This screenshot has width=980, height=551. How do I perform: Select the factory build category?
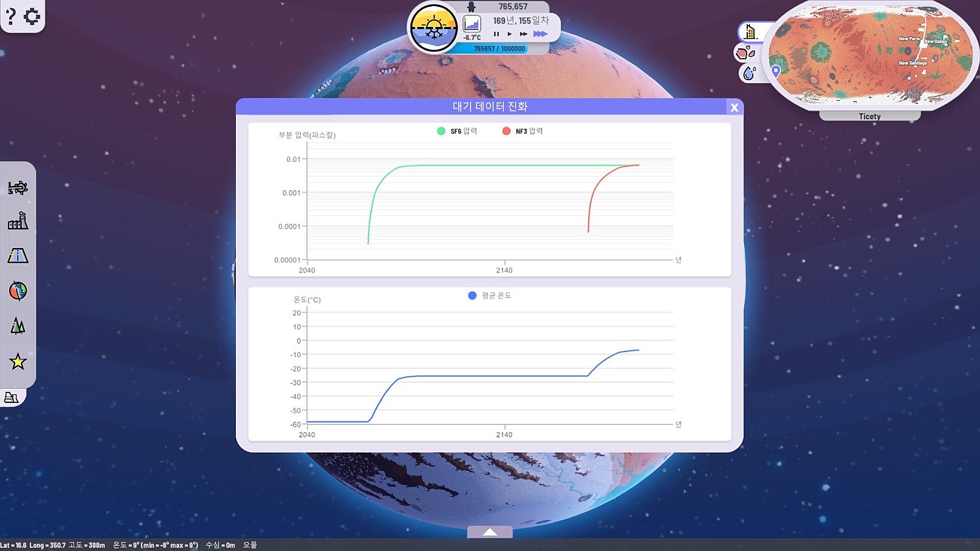point(18,221)
